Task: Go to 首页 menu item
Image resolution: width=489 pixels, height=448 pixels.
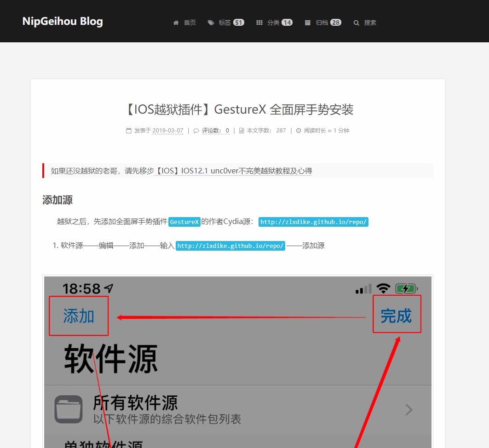Action: (190, 23)
